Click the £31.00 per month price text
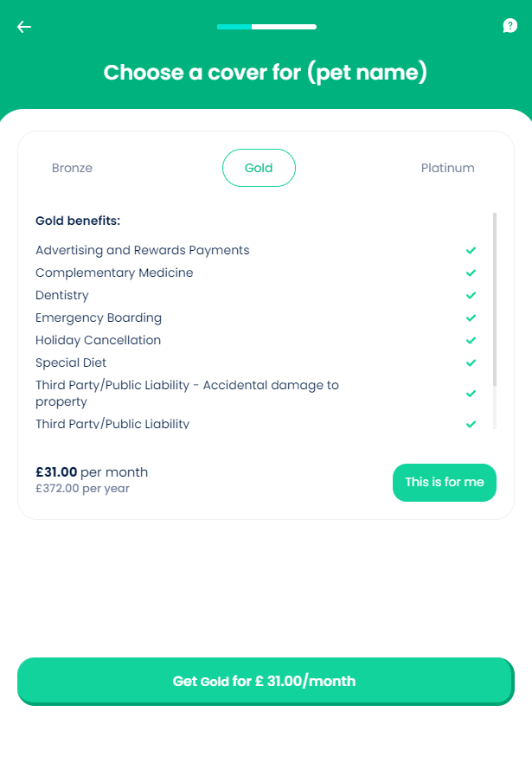The height and width of the screenshot is (763, 532). point(92,472)
